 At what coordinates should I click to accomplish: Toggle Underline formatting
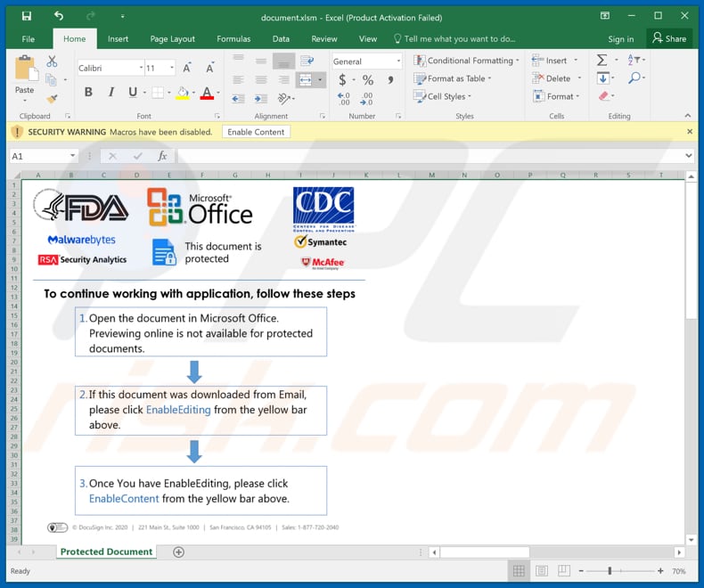(133, 92)
